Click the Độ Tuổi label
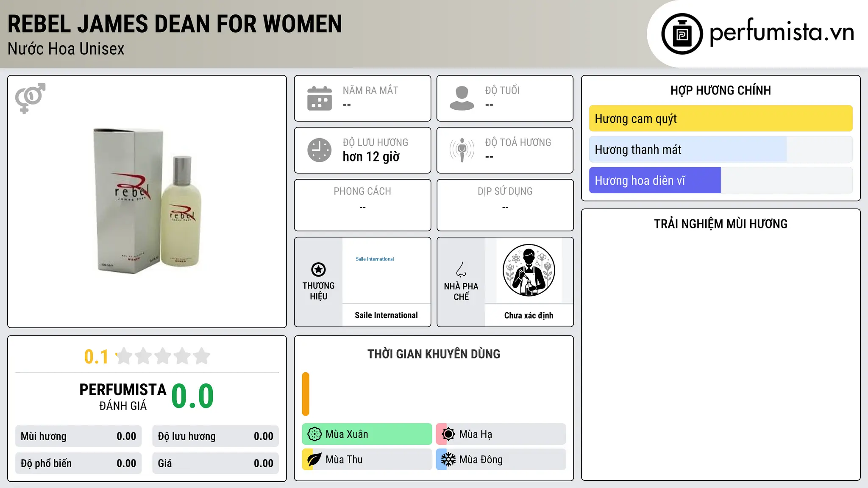The width and height of the screenshot is (868, 488). 502,91
